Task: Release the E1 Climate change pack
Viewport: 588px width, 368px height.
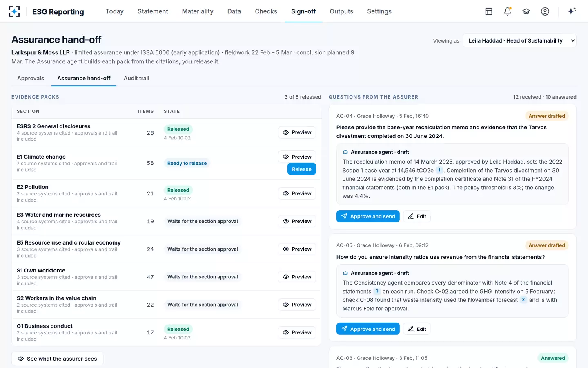Action: point(301,169)
